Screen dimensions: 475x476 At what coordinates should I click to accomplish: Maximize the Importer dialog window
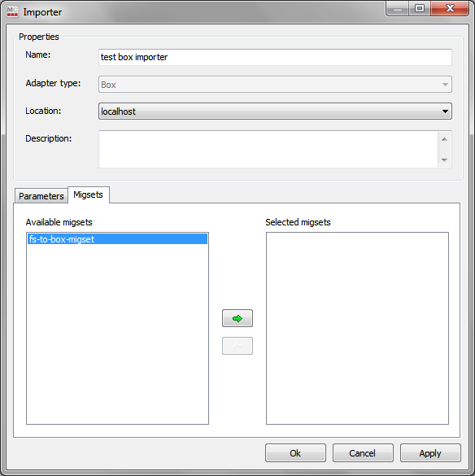(x=420, y=8)
